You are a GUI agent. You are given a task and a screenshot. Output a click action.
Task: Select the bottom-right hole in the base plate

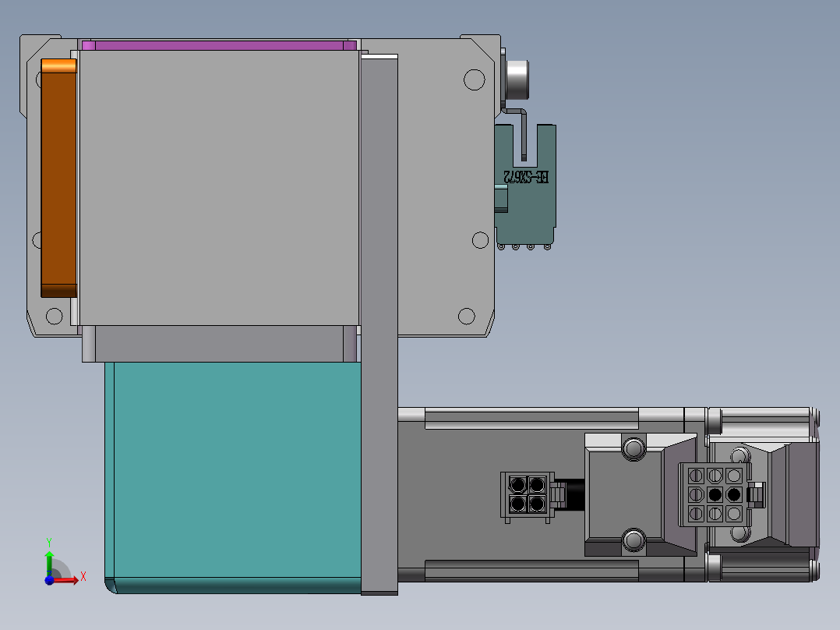click(x=467, y=316)
